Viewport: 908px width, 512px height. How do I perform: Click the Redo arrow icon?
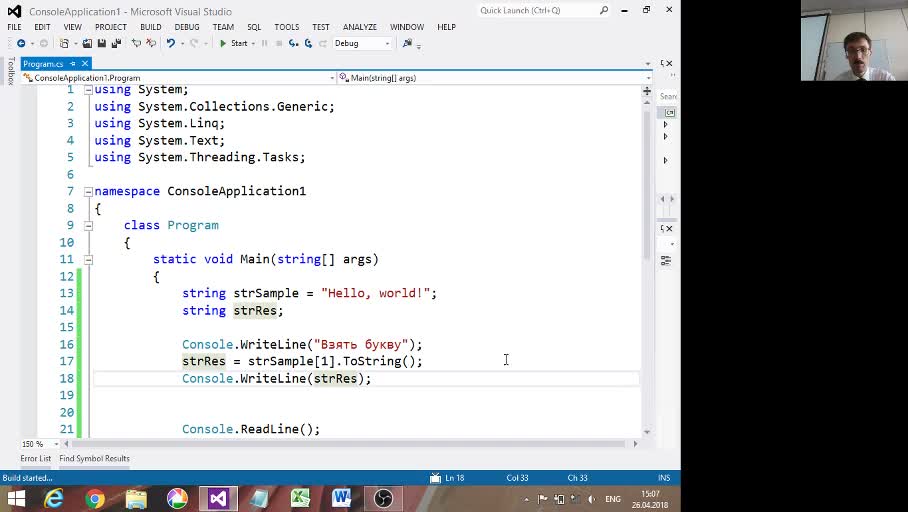(194, 43)
